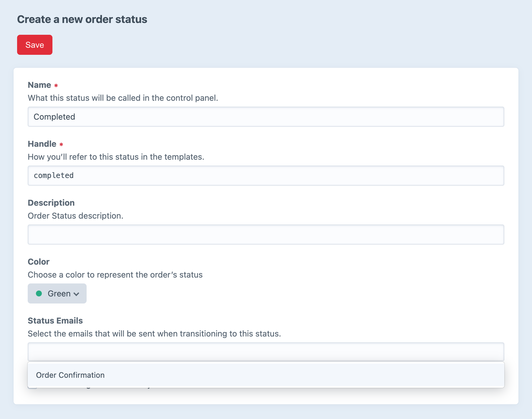Select Order Confirmation from the email list
Image resolution: width=532 pixels, height=419 pixels.
70,375
